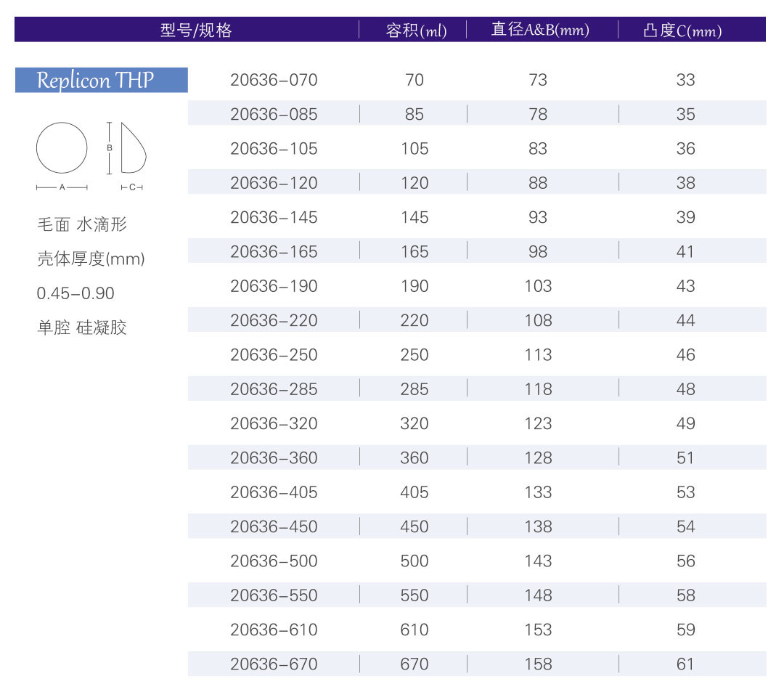
Task: Select model number 20636-550
Action: click(274, 595)
